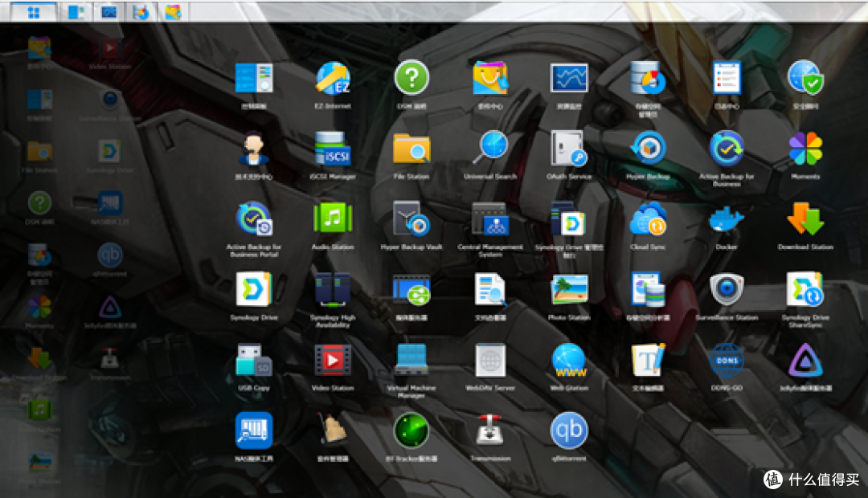
Task: Open OAuth Service icon
Action: (569, 149)
